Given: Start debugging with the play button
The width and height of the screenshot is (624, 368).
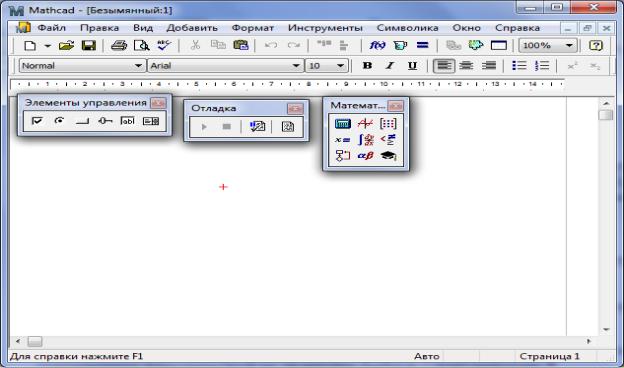Looking at the screenshot, I should [x=204, y=127].
